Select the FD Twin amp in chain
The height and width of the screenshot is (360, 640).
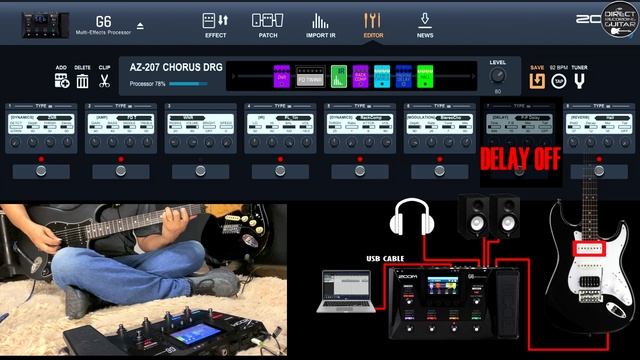311,76
